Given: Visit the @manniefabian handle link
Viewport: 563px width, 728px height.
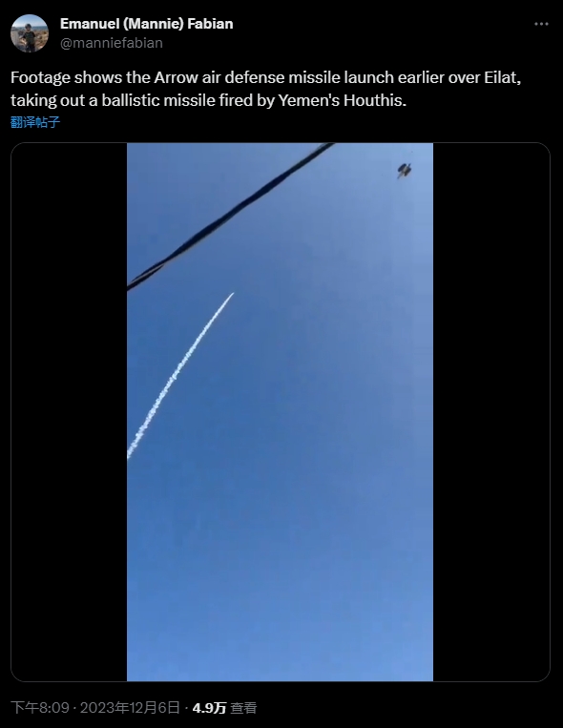Looking at the screenshot, I should click(112, 43).
